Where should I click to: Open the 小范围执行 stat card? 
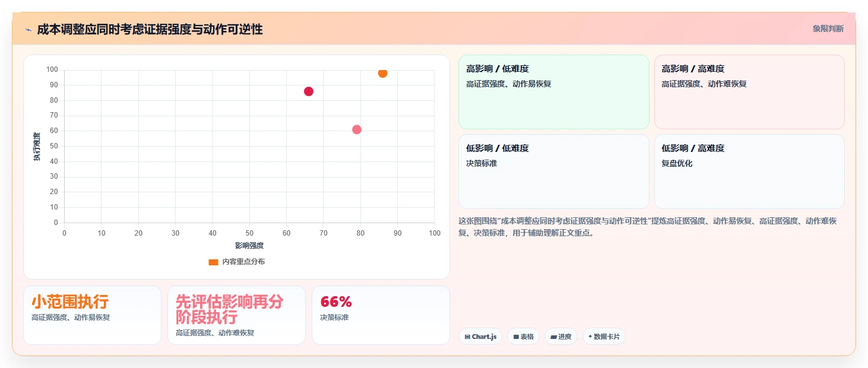tap(92, 315)
